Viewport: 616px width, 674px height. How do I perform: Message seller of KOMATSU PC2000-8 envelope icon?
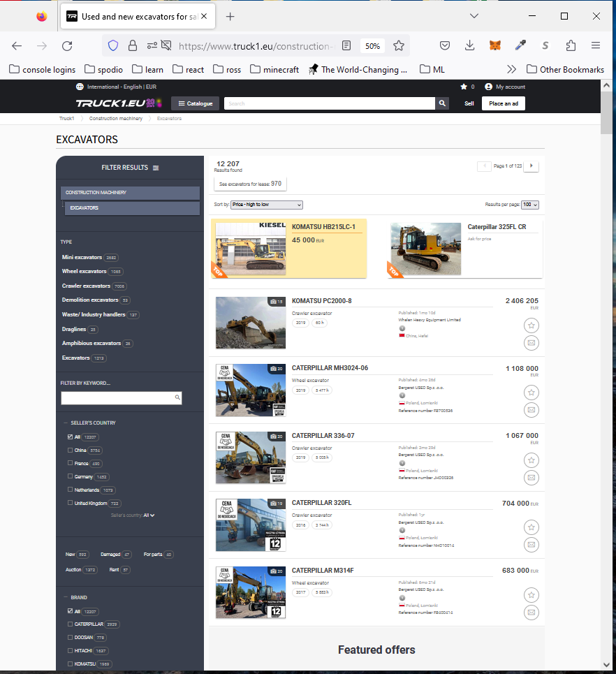[531, 343]
